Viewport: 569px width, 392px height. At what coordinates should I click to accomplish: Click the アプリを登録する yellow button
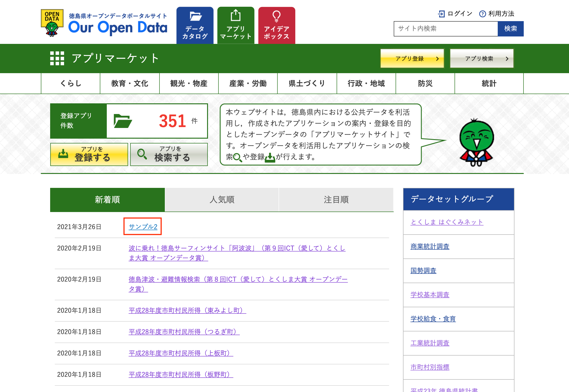89,154
